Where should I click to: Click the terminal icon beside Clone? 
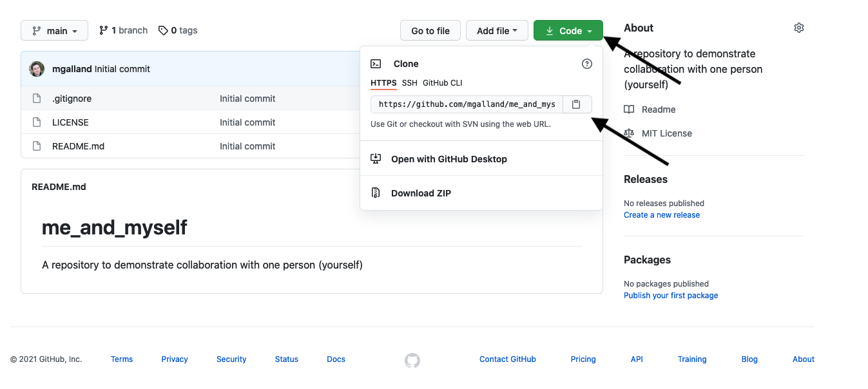coord(376,64)
